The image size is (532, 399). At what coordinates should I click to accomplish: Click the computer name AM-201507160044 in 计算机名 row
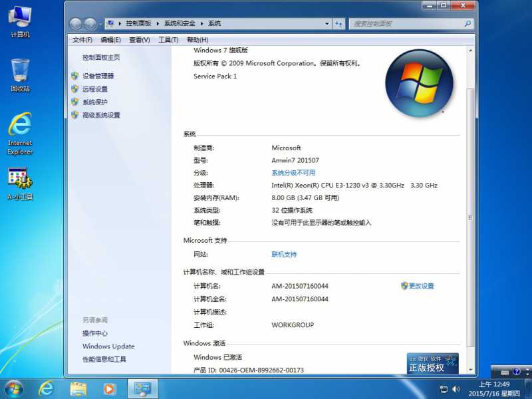(x=300, y=286)
